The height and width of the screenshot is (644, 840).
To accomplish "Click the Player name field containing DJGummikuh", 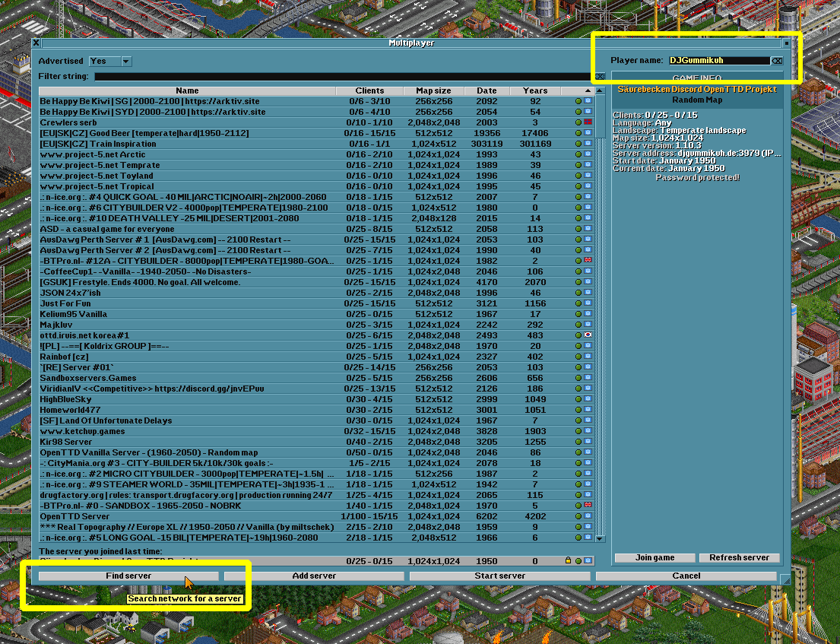I will point(719,61).
